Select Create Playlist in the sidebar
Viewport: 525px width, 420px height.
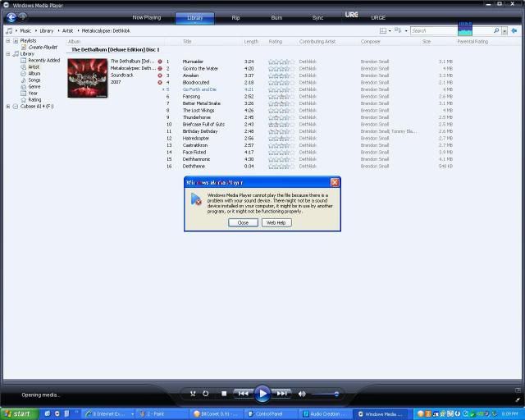pyautogui.click(x=43, y=48)
